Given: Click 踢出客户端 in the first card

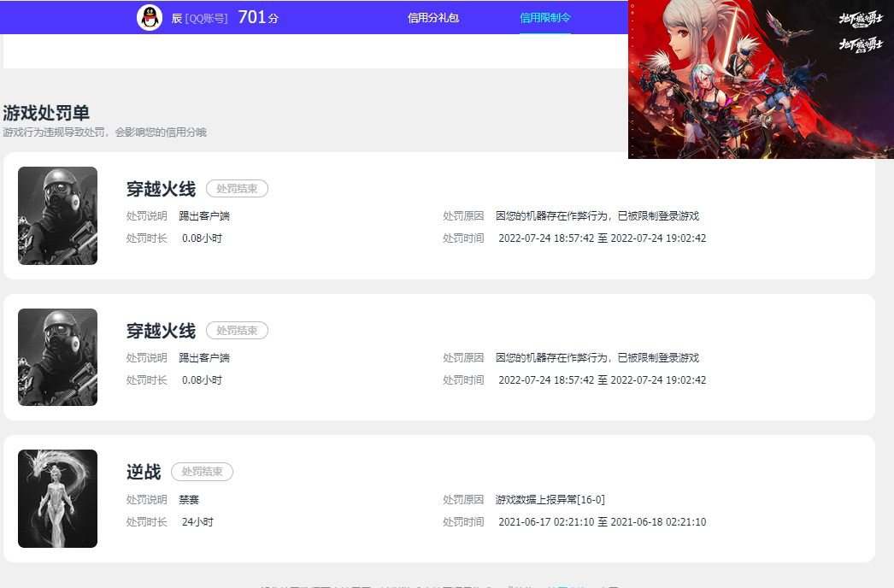Looking at the screenshot, I should point(204,216).
